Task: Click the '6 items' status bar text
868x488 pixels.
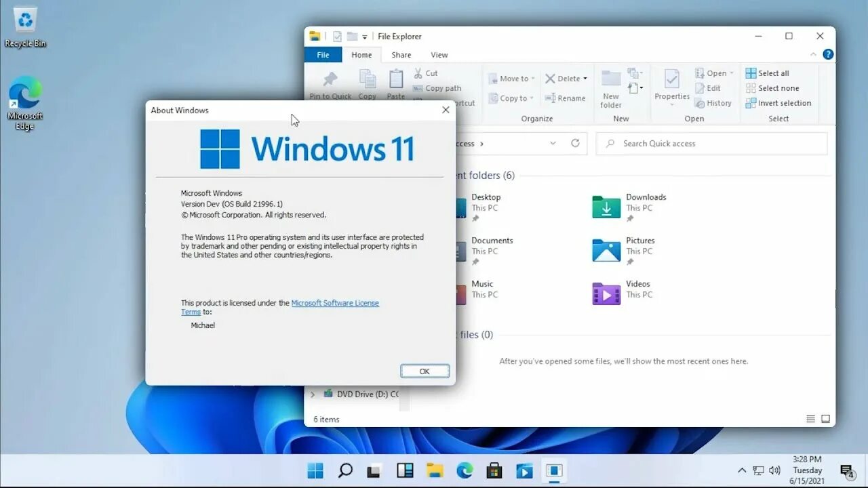Action: coord(326,420)
